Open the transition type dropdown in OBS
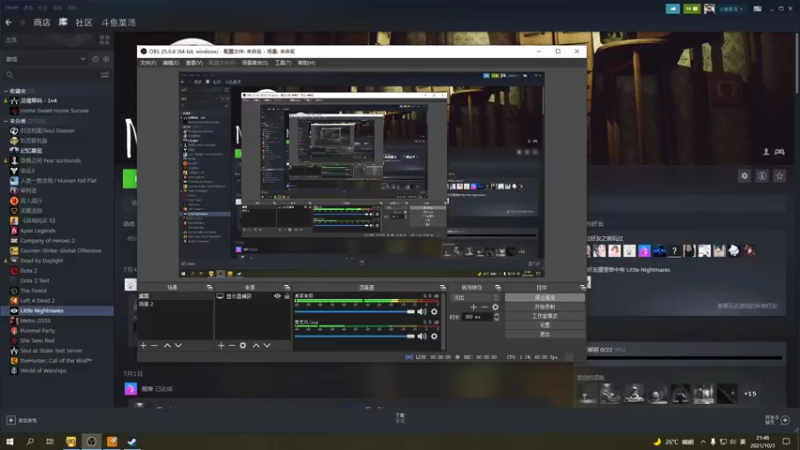This screenshot has height=450, width=800. [x=476, y=297]
